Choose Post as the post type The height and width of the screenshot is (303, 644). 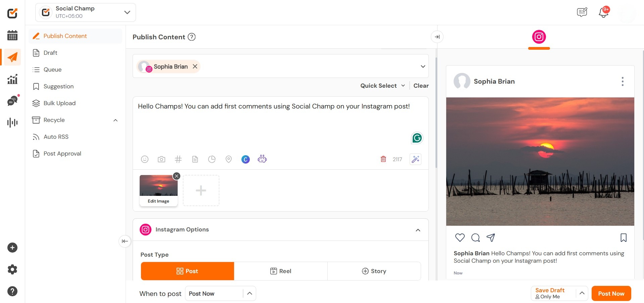[x=187, y=271]
